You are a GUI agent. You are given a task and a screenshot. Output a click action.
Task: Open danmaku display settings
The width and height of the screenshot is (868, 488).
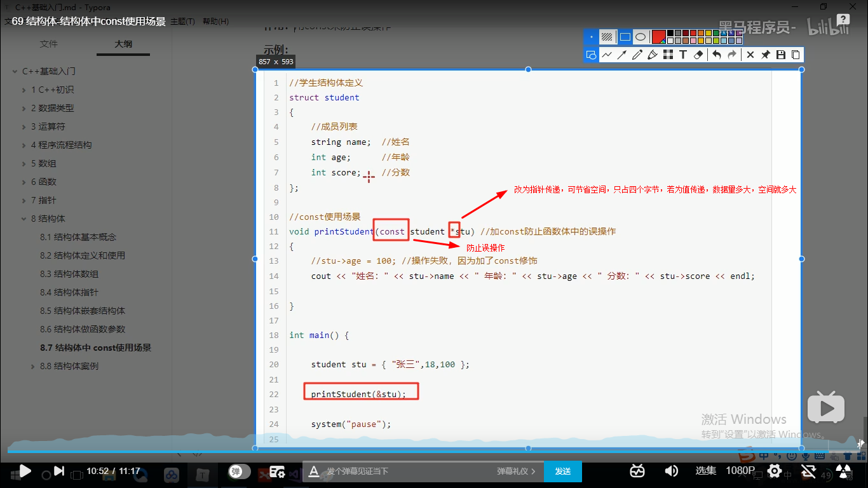point(277,471)
